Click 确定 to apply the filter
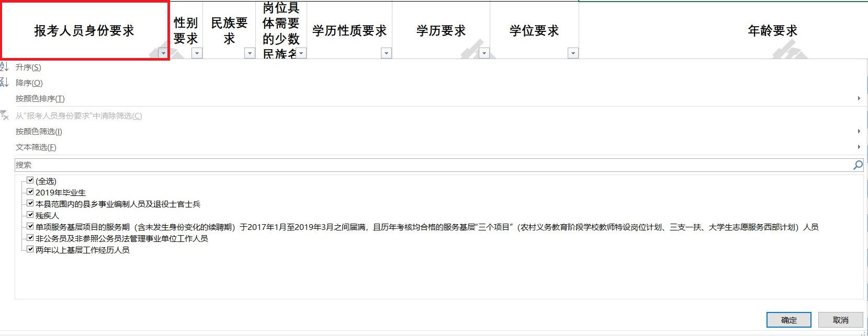Screen dimensions: 868x336 [x=789, y=320]
